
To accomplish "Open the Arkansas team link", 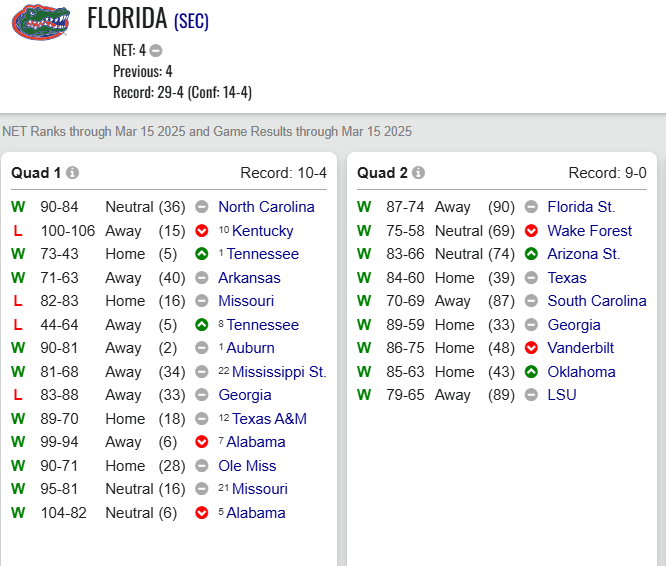I will point(249,278).
